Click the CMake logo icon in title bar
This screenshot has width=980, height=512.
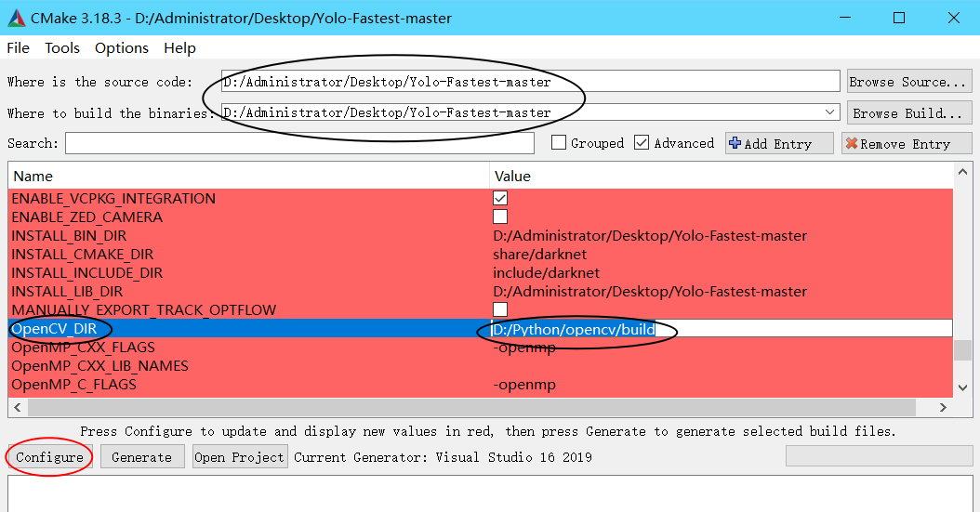[17, 18]
